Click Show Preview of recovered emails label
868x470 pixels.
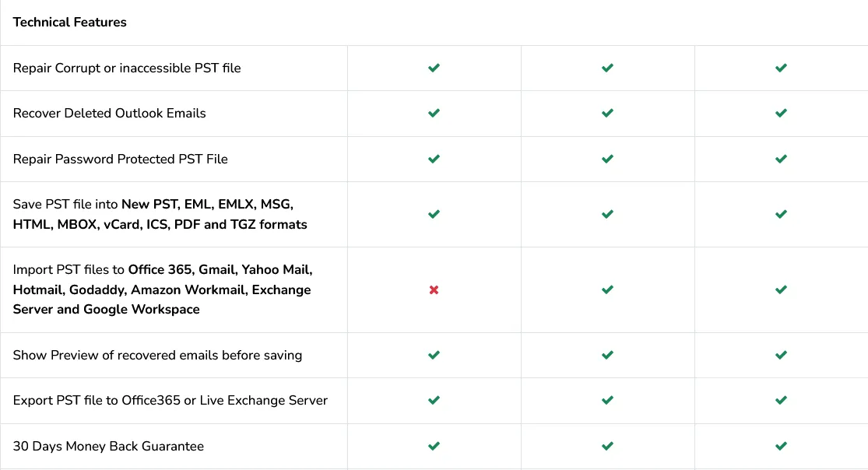157,355
